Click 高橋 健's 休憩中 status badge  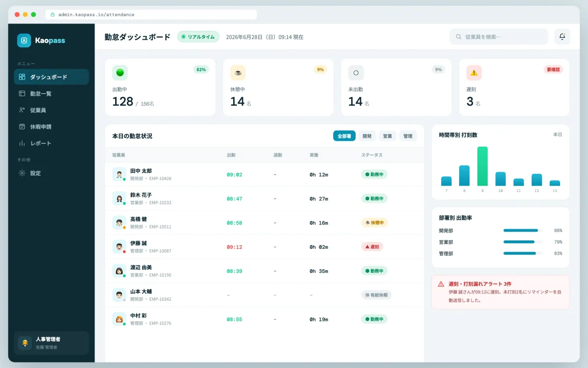tap(374, 223)
